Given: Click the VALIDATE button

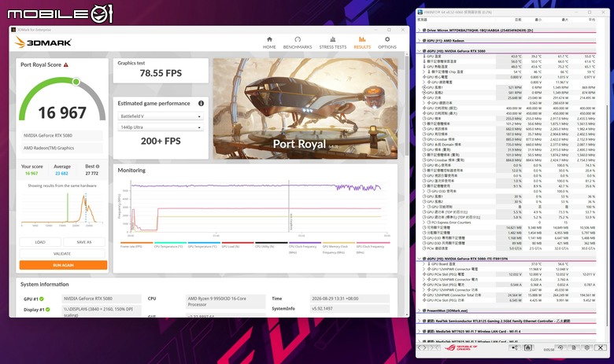Looking at the screenshot, I should [62, 253].
